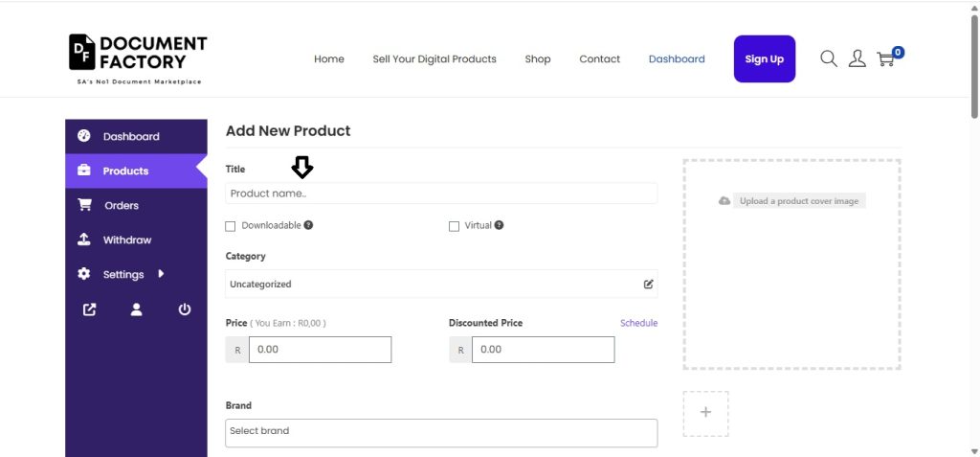The width and height of the screenshot is (980, 457).
Task: Open the Select brand dropdown
Action: (x=441, y=432)
